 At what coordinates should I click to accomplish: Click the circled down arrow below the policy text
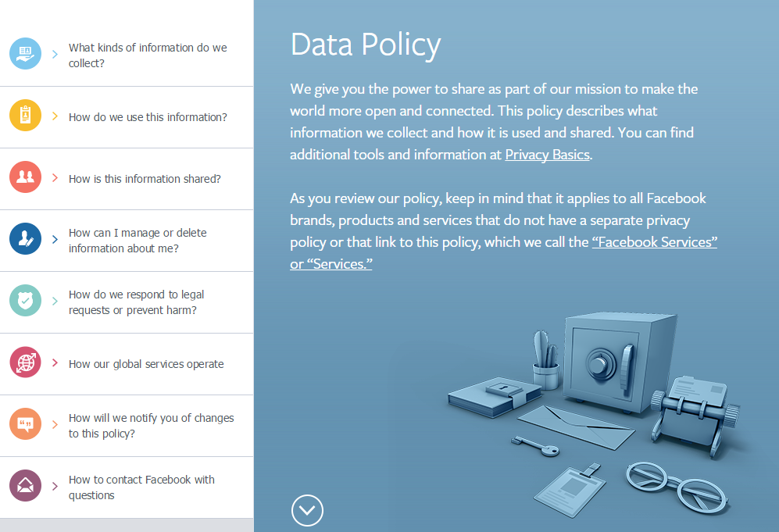pos(307,511)
